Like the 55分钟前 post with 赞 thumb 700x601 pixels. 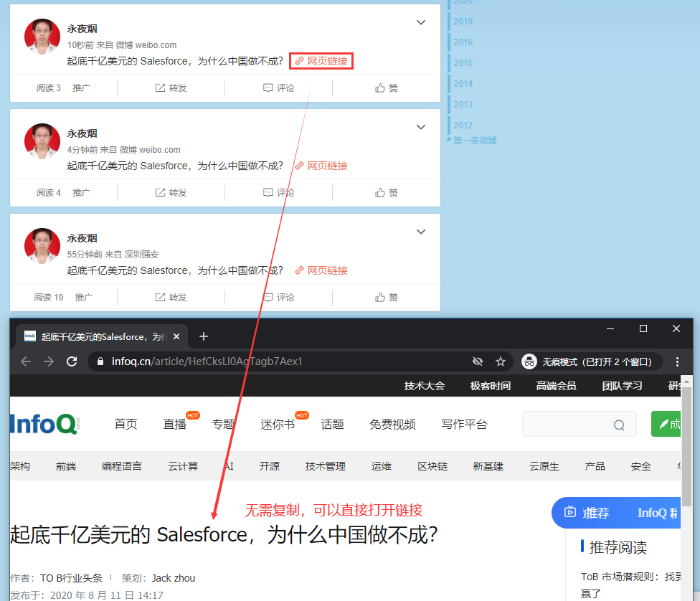386,298
